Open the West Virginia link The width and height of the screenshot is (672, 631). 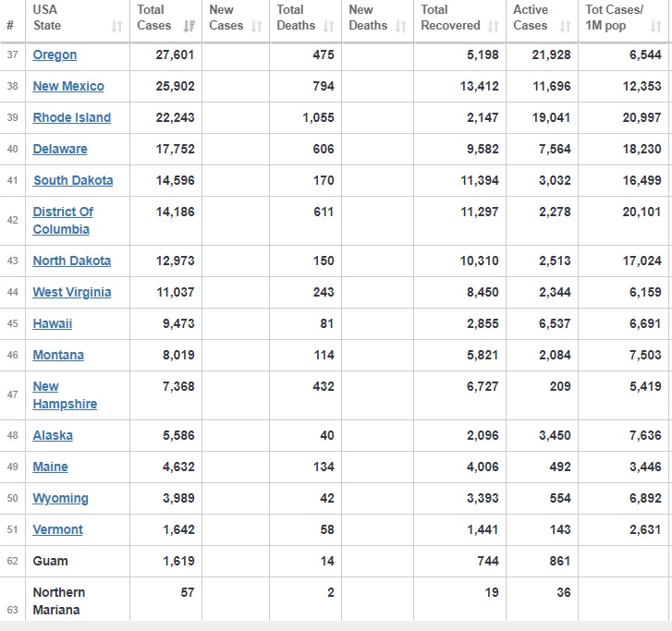(71, 292)
